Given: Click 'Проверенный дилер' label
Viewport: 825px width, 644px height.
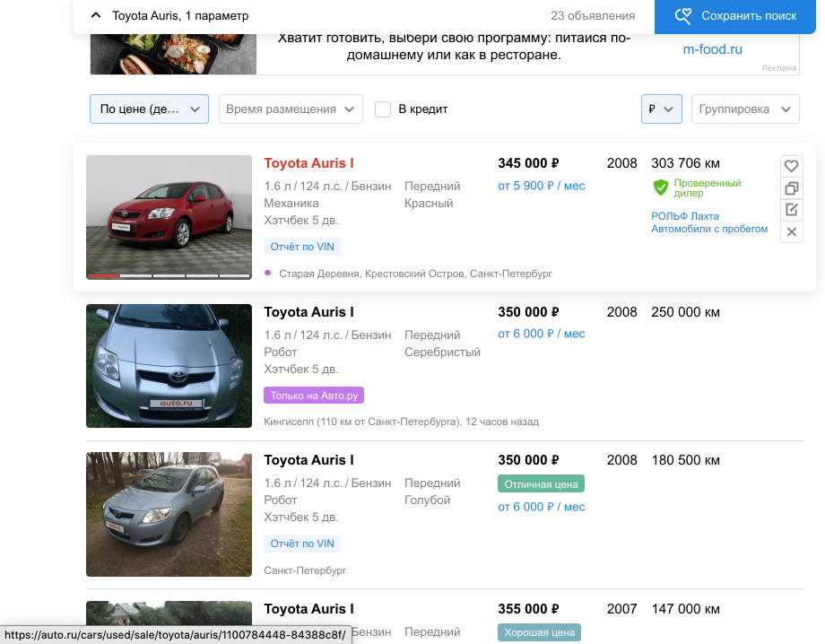Looking at the screenshot, I should (x=708, y=187).
